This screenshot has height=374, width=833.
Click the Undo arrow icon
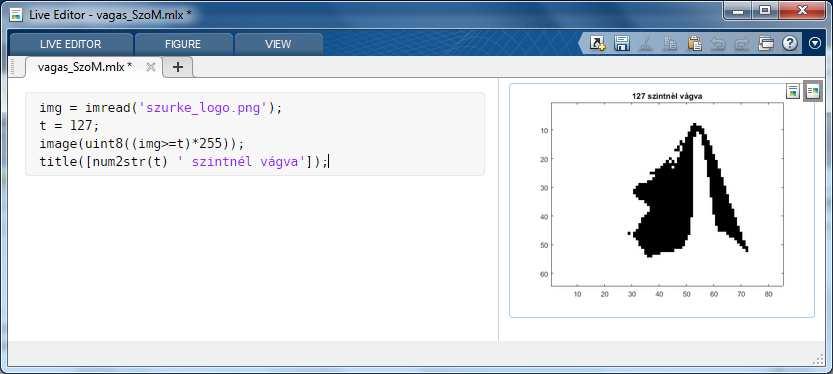[718, 44]
